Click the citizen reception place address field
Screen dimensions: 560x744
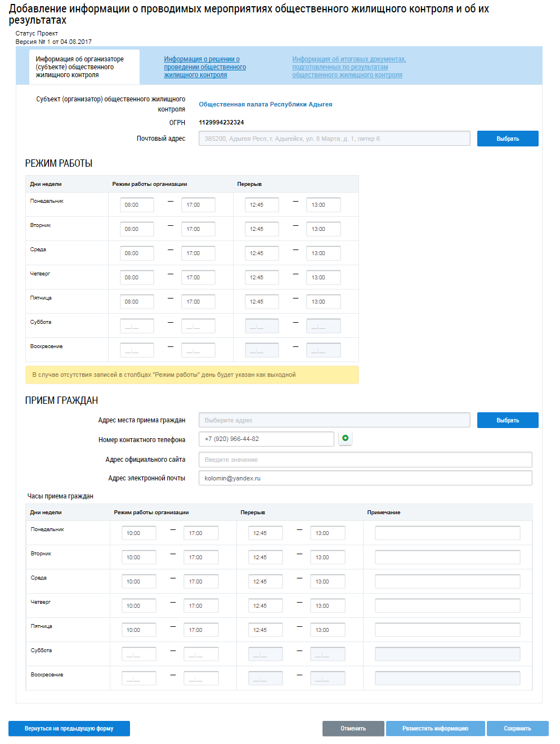(x=334, y=420)
